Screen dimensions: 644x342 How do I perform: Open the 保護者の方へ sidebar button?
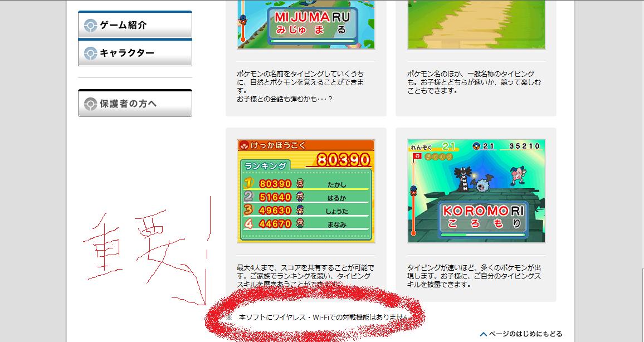tap(135, 103)
